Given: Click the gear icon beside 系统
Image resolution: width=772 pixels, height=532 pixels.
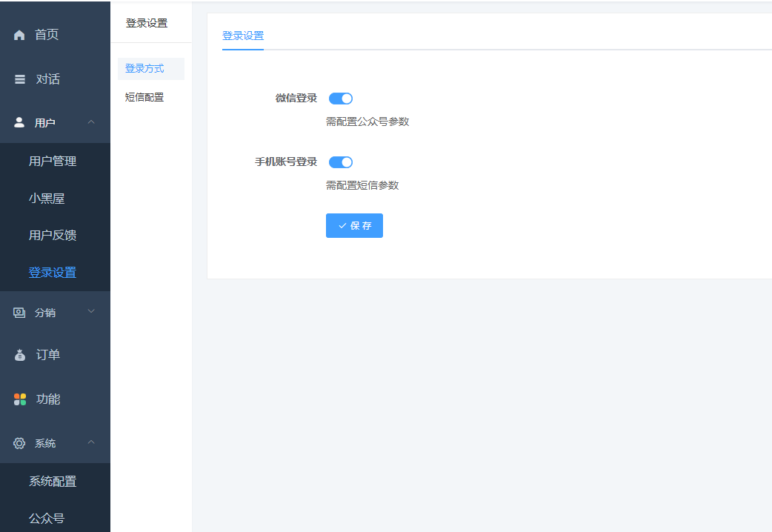Looking at the screenshot, I should (x=19, y=443).
